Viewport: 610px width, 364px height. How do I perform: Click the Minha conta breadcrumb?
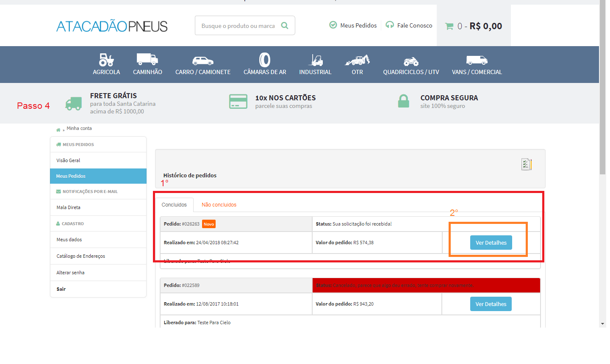pyautogui.click(x=79, y=128)
